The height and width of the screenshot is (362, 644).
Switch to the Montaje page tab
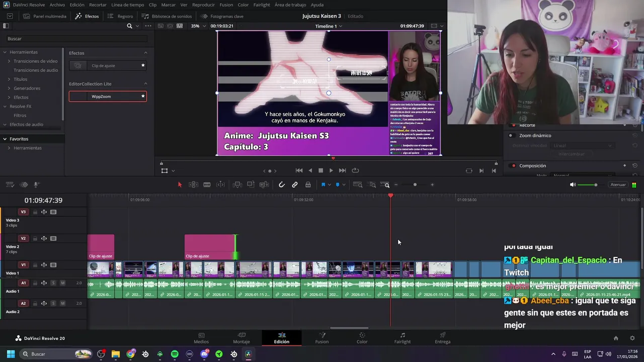(x=242, y=338)
